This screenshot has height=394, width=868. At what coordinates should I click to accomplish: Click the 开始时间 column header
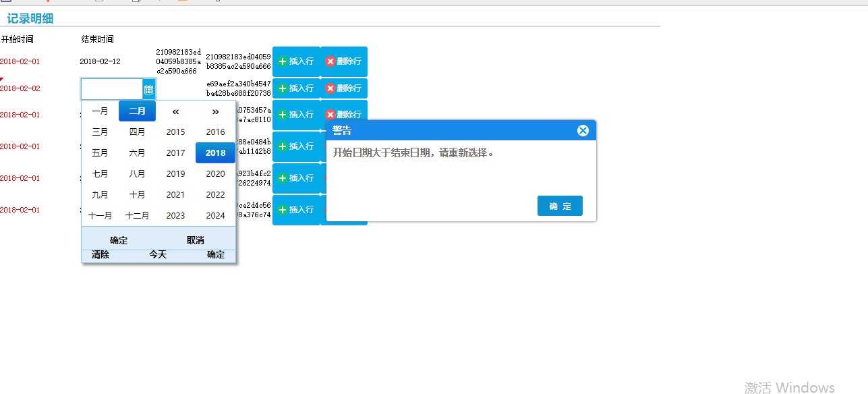pyautogui.click(x=18, y=39)
